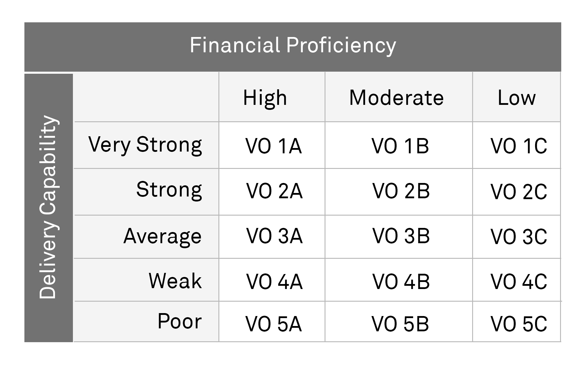Image resolution: width=588 pixels, height=388 pixels.
Task: Click the Strong row label
Action: click(169, 190)
